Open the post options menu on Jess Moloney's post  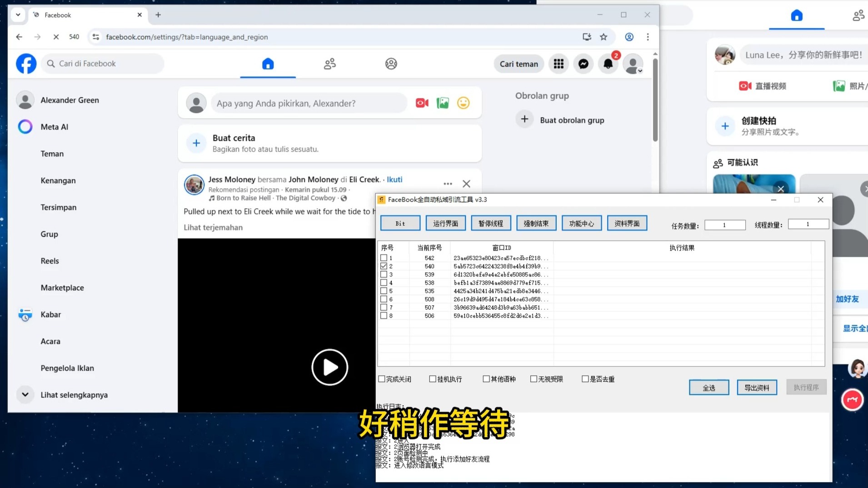tap(447, 184)
